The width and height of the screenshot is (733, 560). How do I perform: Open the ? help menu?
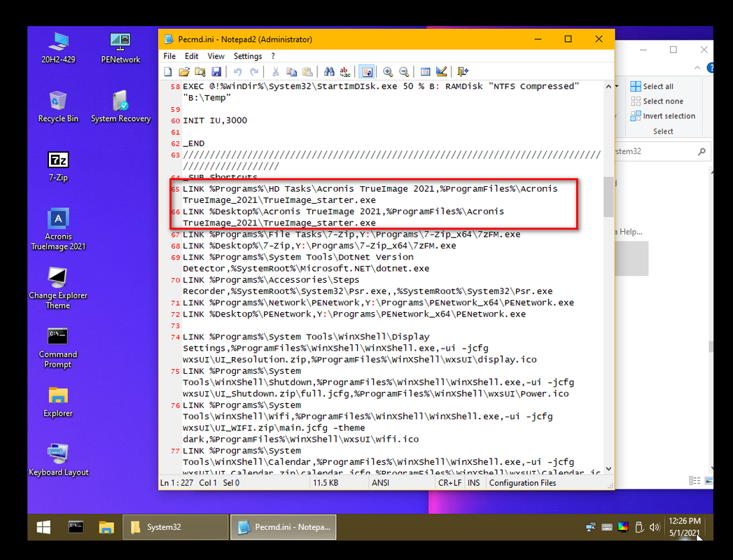273,56
